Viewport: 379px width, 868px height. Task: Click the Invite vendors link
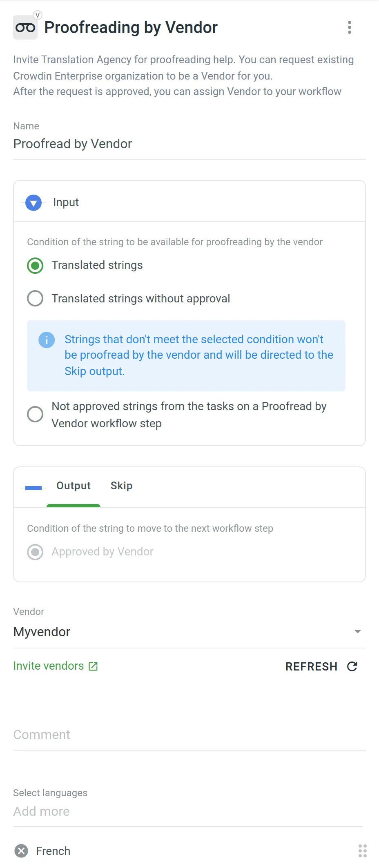tap(48, 666)
